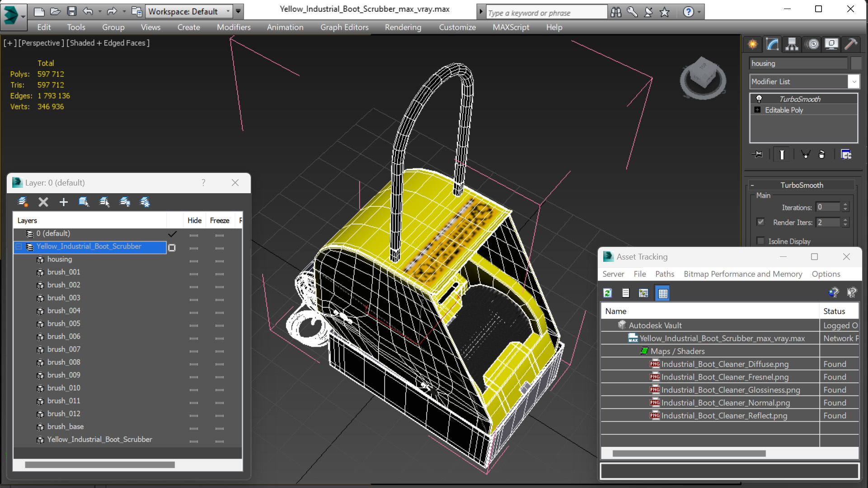
Task: Toggle the TurboSmooth modifier lightbulb
Action: (x=759, y=99)
